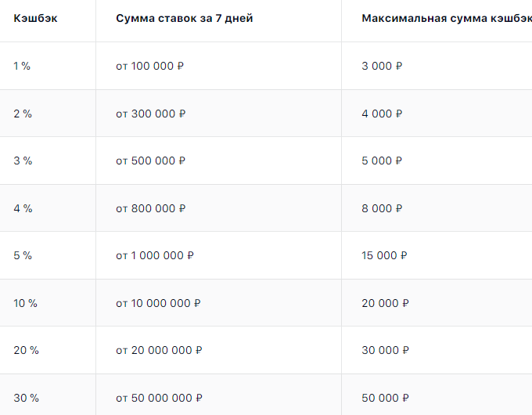
Task: Select the 10 % cashback cell
Action: (x=26, y=303)
